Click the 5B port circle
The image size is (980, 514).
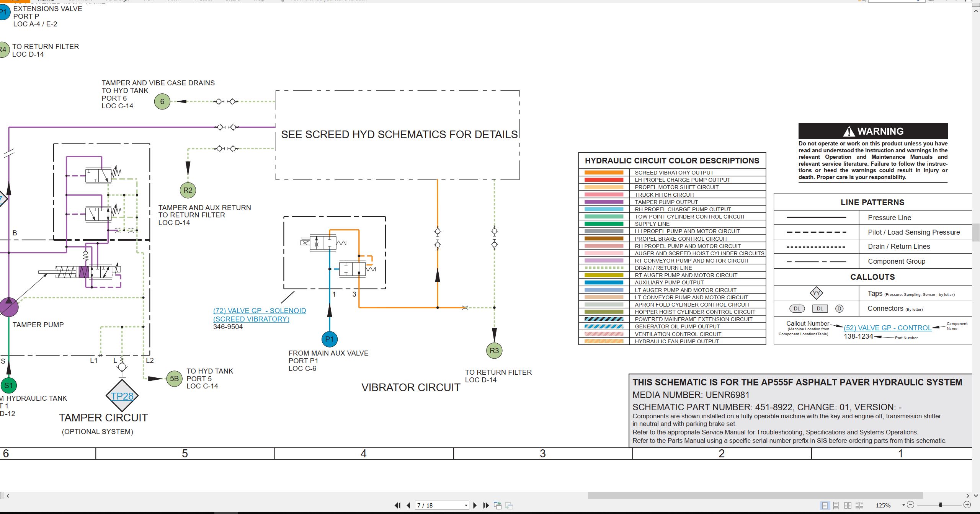tap(174, 379)
